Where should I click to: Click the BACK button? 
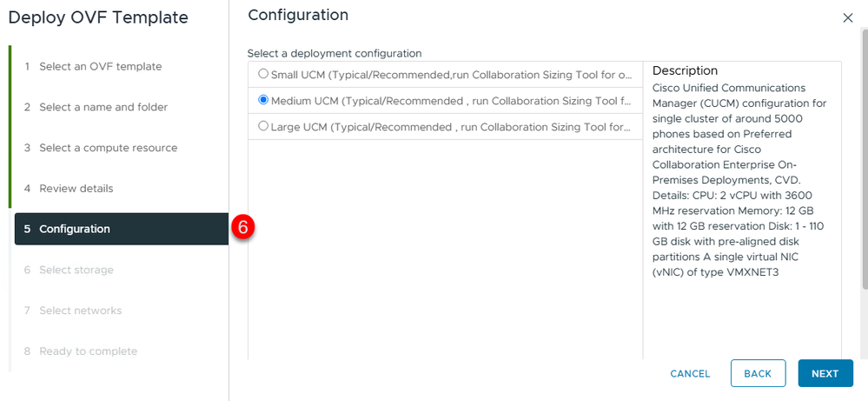click(x=758, y=373)
